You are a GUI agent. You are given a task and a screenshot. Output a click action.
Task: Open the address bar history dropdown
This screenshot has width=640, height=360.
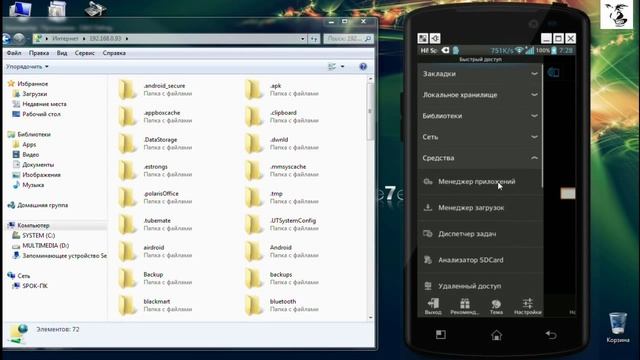click(x=302, y=39)
